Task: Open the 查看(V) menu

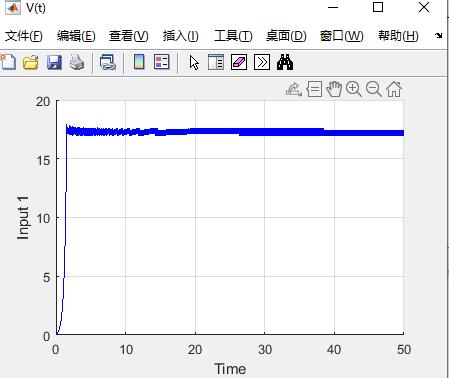Action: (129, 36)
